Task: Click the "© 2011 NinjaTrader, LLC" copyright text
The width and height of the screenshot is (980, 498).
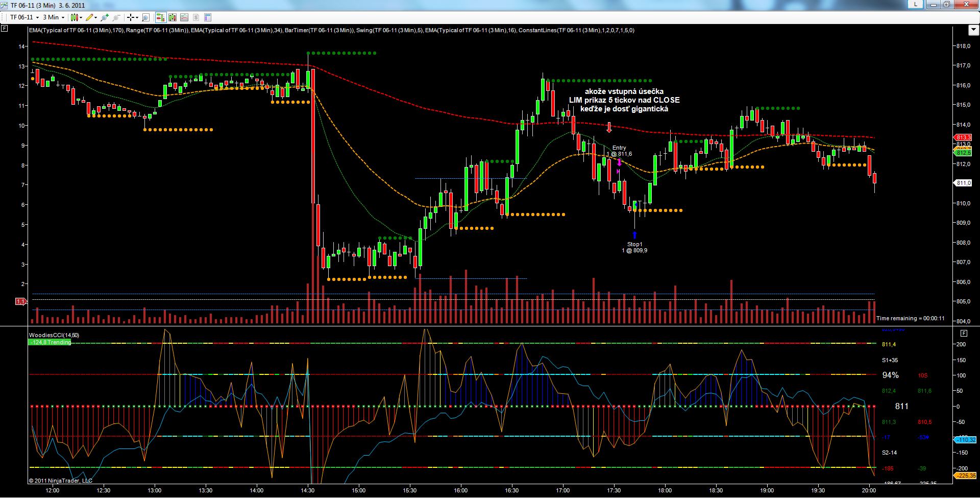Action: click(x=61, y=481)
